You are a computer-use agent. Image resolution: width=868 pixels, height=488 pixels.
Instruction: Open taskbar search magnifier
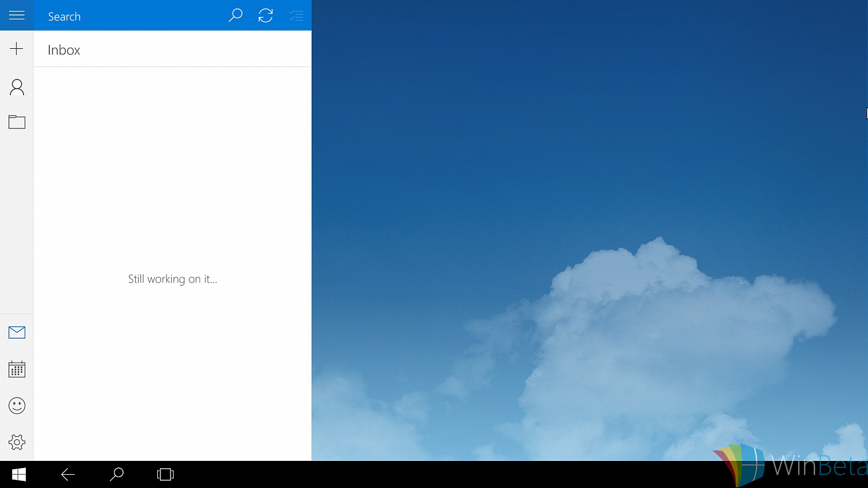[116, 475]
